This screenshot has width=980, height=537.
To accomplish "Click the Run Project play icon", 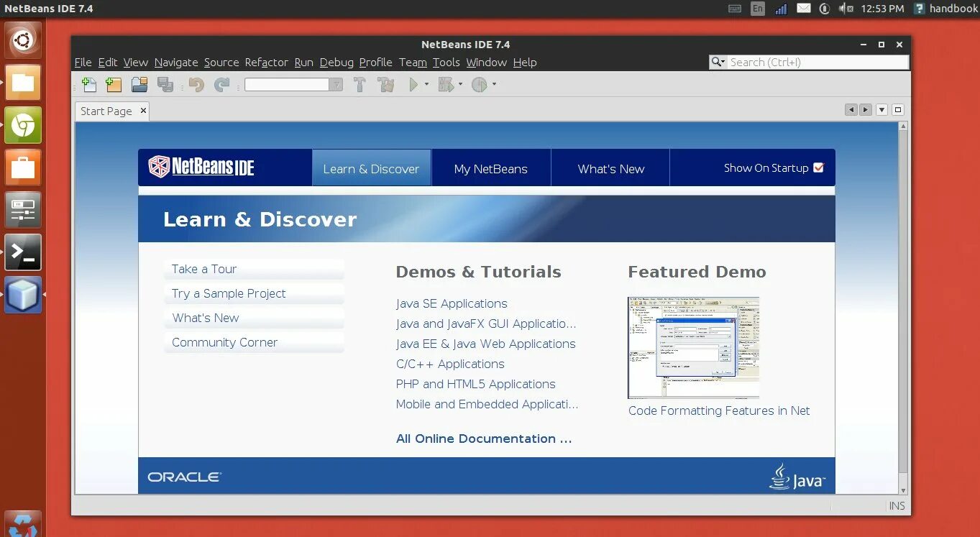I will 413,85.
